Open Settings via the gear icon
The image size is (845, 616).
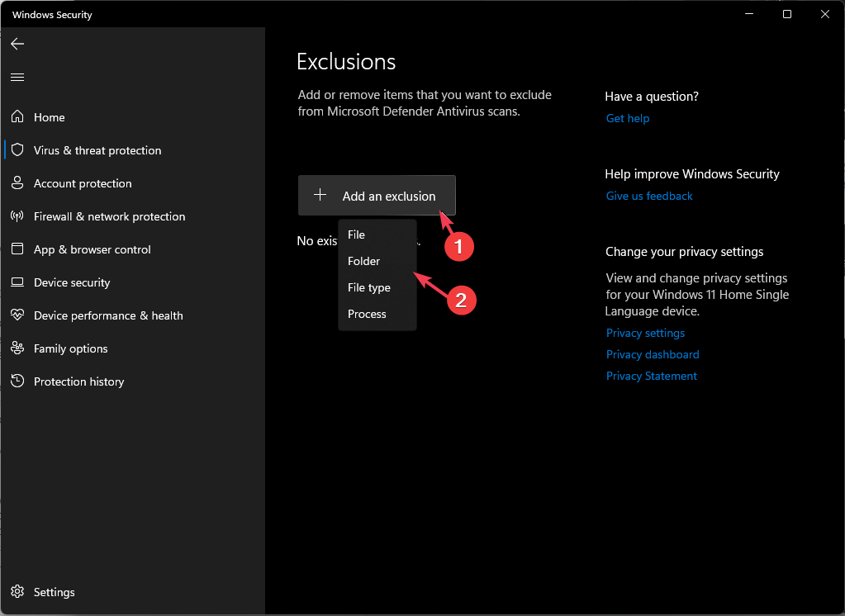tap(17, 592)
